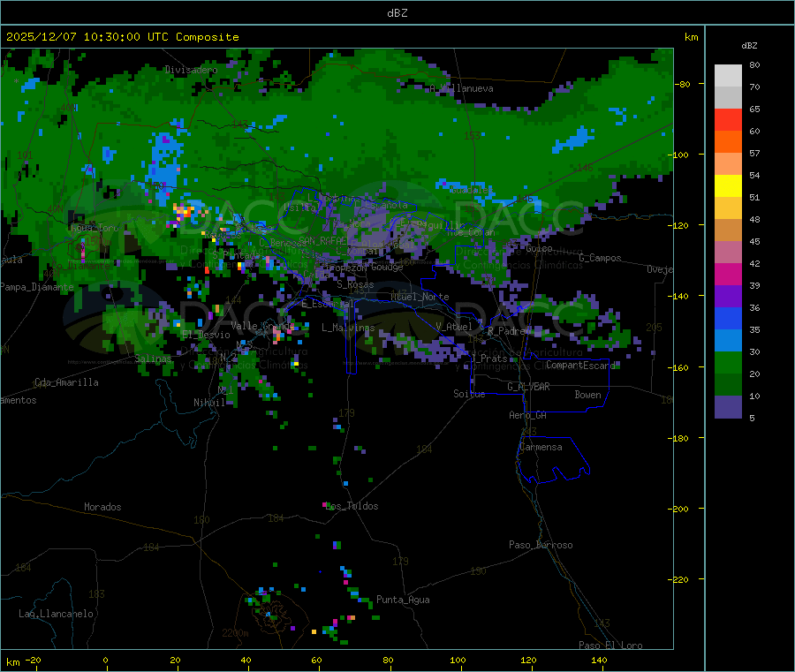Click the 20 dBZ green legend swatch
Viewport: 795px width, 672px height.
coord(728,362)
